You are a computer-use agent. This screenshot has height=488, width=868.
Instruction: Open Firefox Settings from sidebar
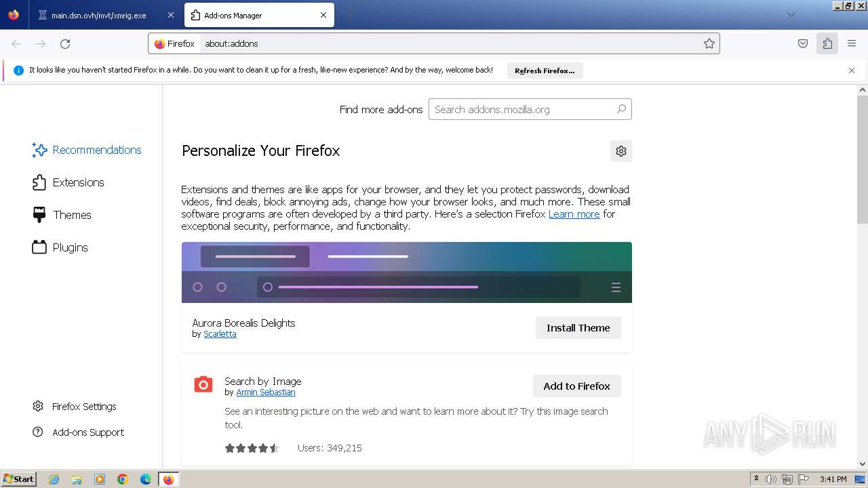[x=75, y=407]
